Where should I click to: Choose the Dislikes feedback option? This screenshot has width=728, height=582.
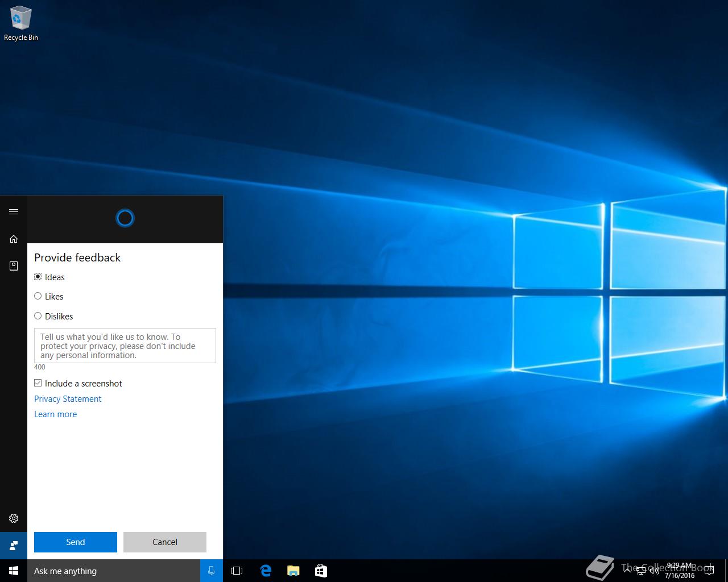(x=38, y=316)
